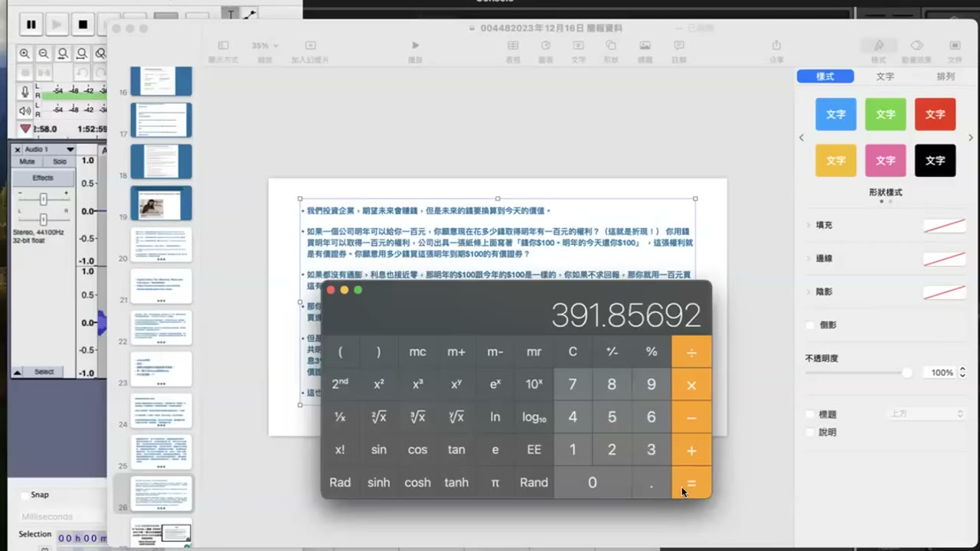Image resolution: width=980 pixels, height=551 pixels.
Task: Click 加入幻燈片 add slide icon
Action: pos(310,46)
